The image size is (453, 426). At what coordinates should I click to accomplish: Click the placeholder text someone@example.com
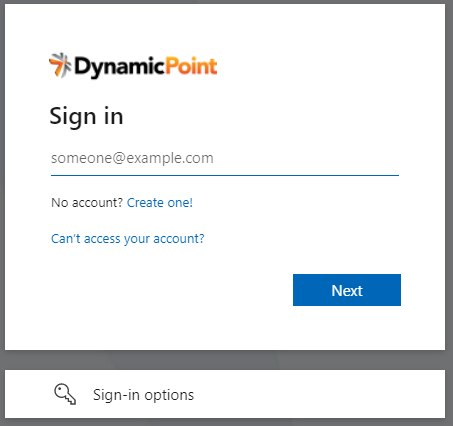[x=132, y=158]
